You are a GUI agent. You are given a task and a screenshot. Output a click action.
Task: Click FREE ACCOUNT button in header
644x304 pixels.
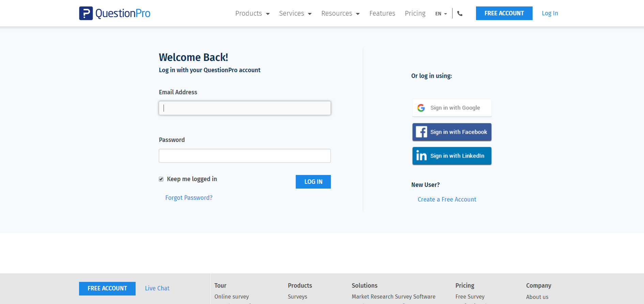(504, 13)
